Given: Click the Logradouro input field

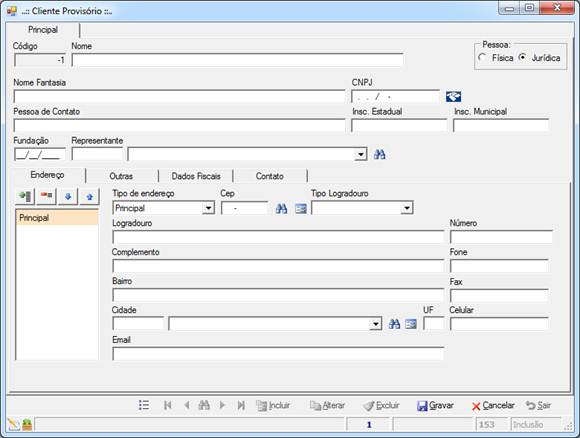Looking at the screenshot, I should [278, 237].
